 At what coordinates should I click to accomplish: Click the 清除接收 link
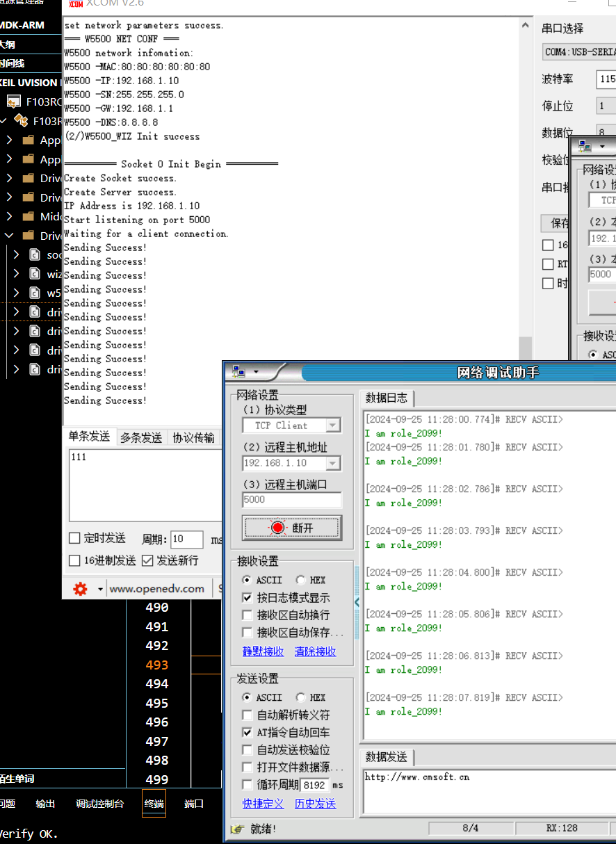[315, 651]
